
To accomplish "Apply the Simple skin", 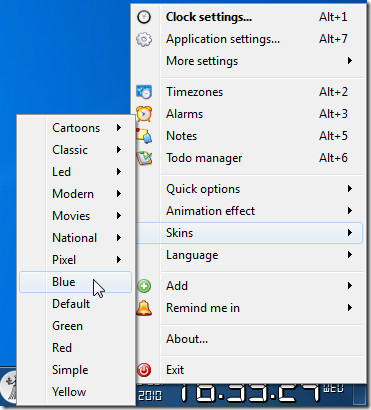I will click(76, 370).
